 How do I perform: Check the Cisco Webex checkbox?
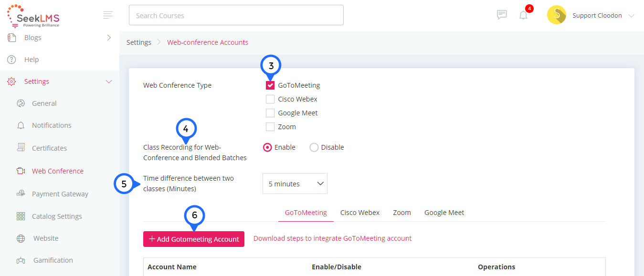tap(270, 99)
